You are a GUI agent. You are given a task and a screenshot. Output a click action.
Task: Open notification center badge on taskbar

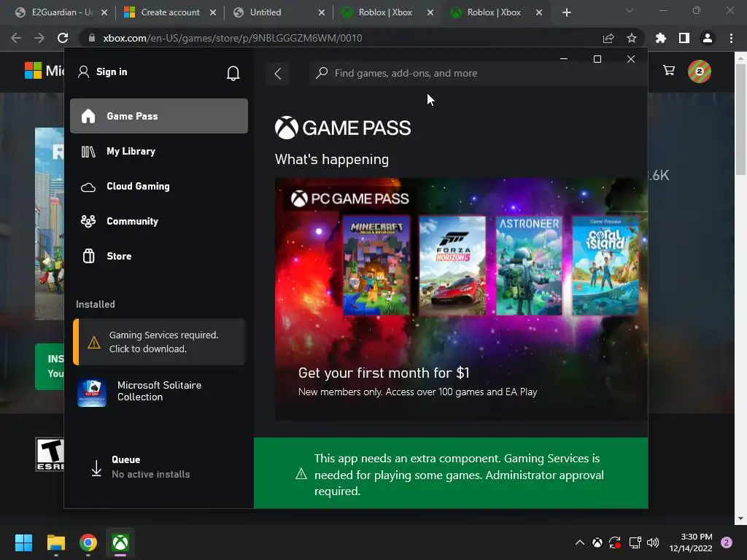(727, 542)
